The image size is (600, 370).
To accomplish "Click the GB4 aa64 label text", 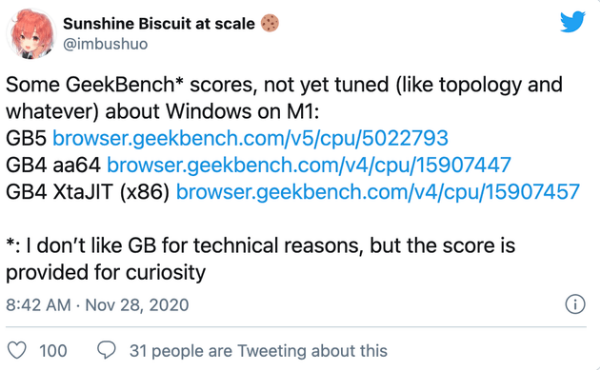I will (x=53, y=165).
